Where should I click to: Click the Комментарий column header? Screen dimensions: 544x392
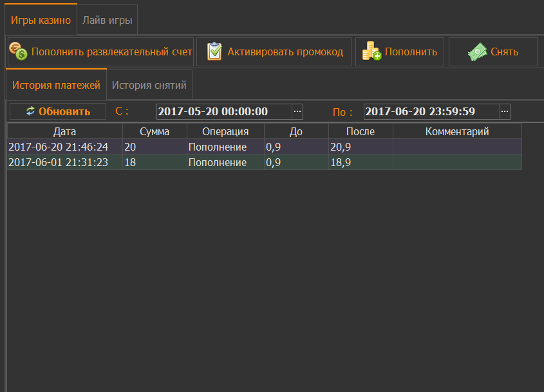coord(457,131)
